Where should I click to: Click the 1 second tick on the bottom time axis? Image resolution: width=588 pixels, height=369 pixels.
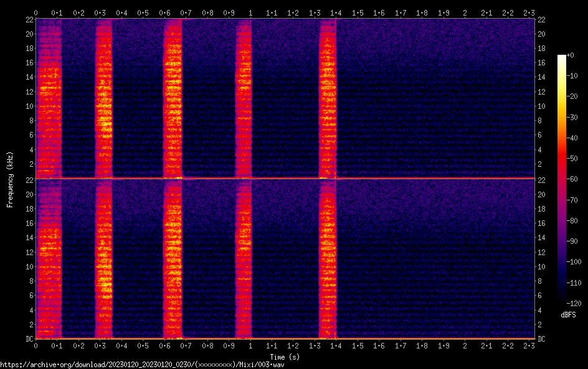pos(250,345)
